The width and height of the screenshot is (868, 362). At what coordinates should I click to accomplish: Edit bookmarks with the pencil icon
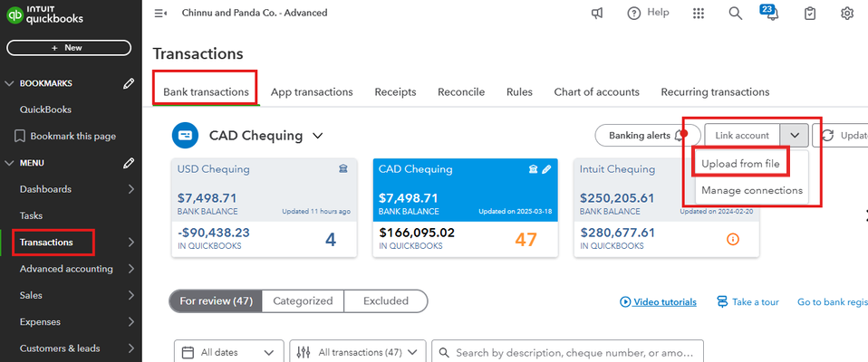129,83
